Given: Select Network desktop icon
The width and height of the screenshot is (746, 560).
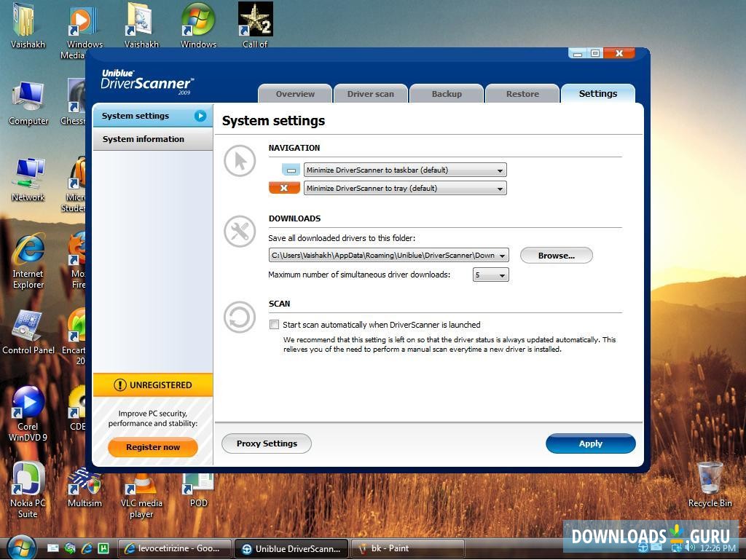Looking at the screenshot, I should point(28,180).
